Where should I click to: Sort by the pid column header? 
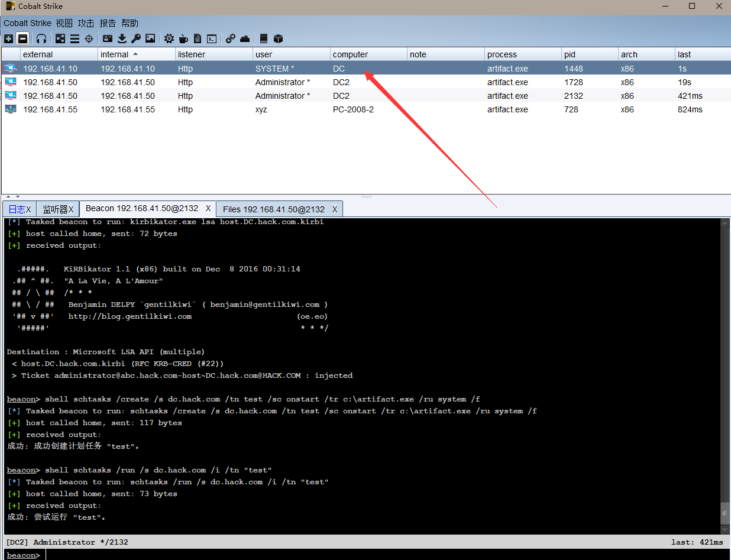[590, 54]
